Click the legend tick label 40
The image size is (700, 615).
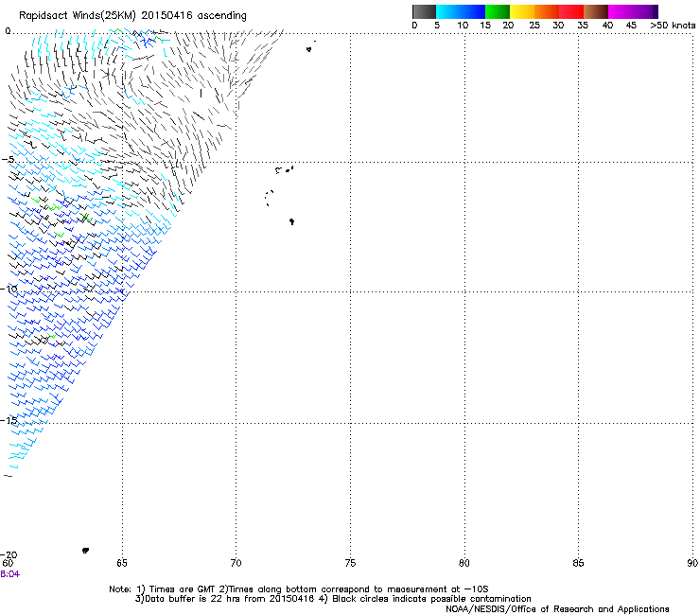coord(607,26)
